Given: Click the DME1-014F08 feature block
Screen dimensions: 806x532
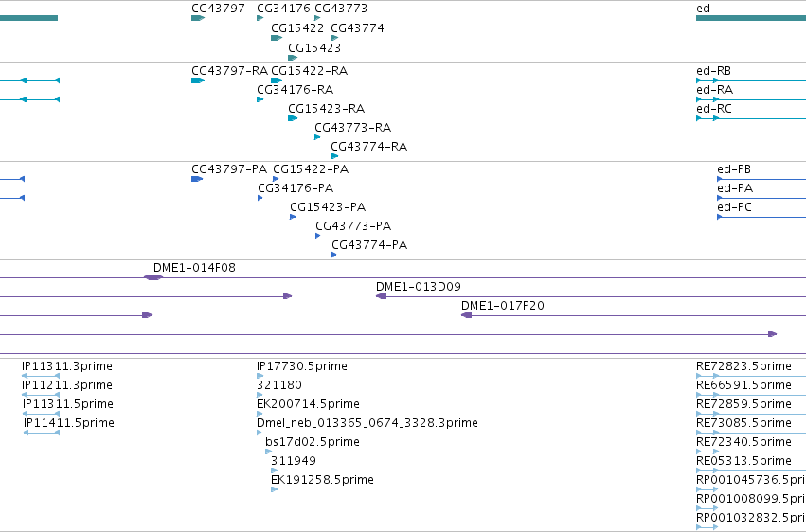Looking at the screenshot, I should pyautogui.click(x=153, y=277).
